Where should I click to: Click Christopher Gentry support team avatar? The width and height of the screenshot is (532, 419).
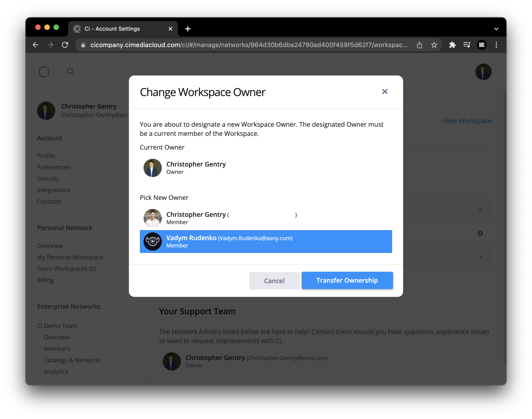pyautogui.click(x=172, y=361)
